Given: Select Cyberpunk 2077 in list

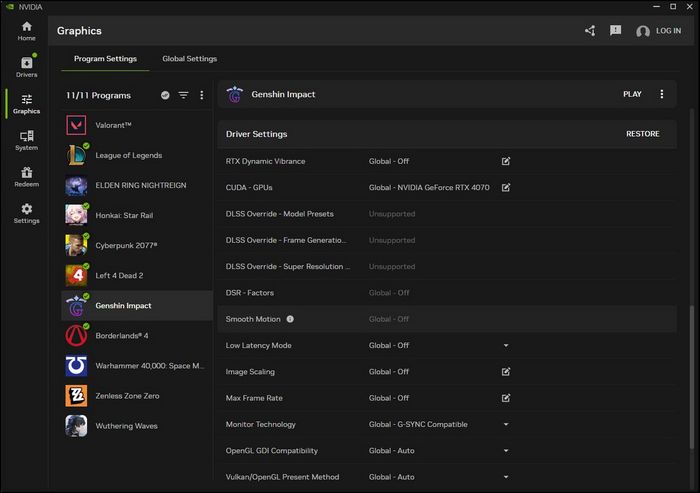Looking at the screenshot, I should (x=137, y=245).
